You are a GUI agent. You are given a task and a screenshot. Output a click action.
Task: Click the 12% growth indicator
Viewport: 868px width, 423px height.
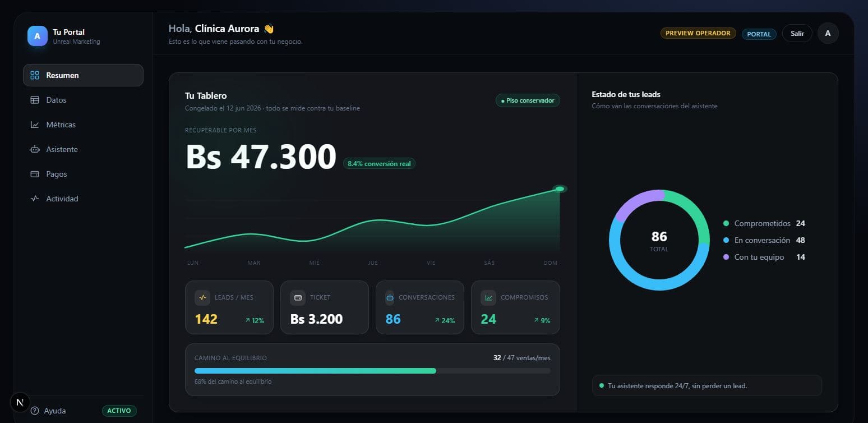pos(255,320)
